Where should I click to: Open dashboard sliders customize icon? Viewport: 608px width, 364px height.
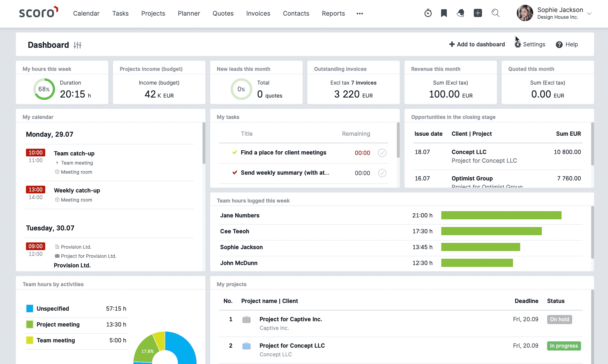pyautogui.click(x=77, y=45)
